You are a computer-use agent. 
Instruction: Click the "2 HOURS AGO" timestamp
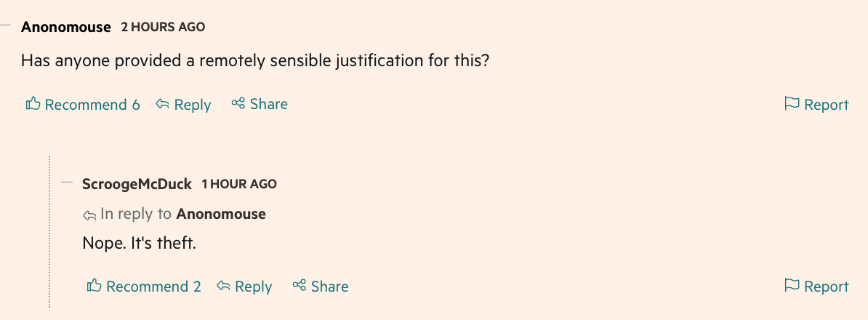[163, 27]
